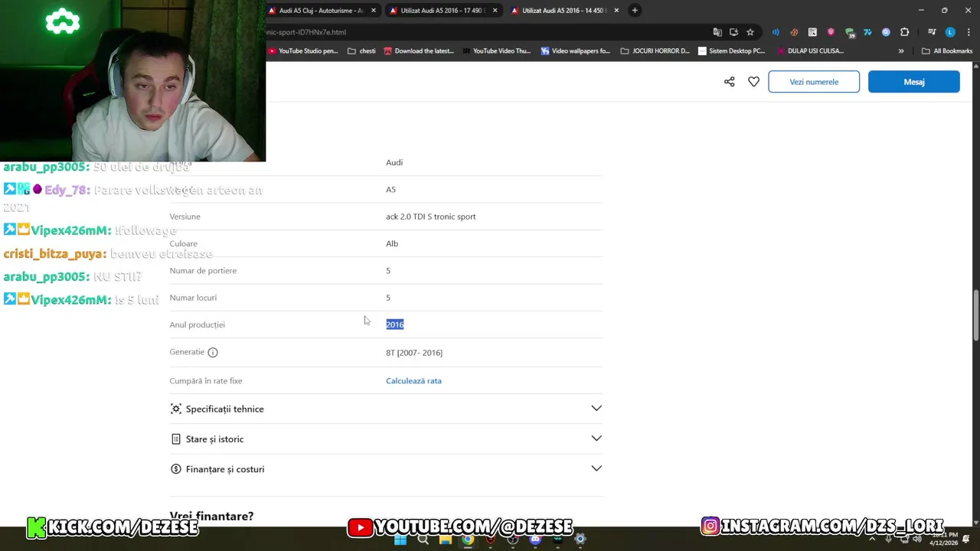
Task: Switch to Utilizat Audi A5 2016 - 14 450 tab
Action: tap(563, 11)
